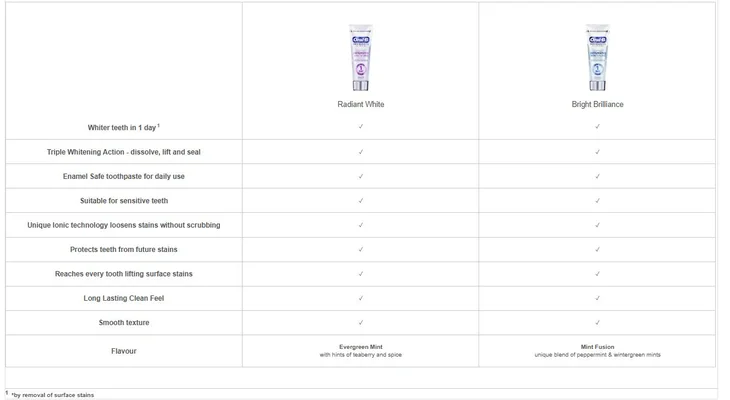Click Bright Brilliance checkmark for Reaches every tooth
730x400 pixels.
(597, 273)
